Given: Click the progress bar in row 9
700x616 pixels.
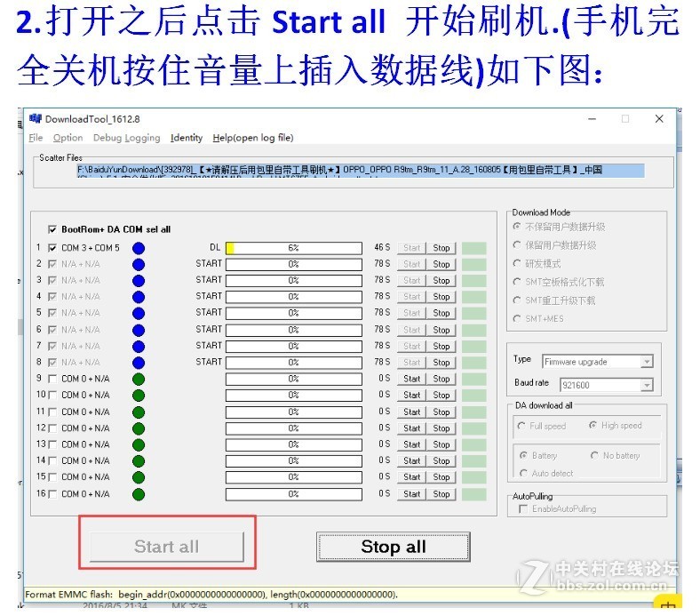Looking at the screenshot, I should pos(294,380).
